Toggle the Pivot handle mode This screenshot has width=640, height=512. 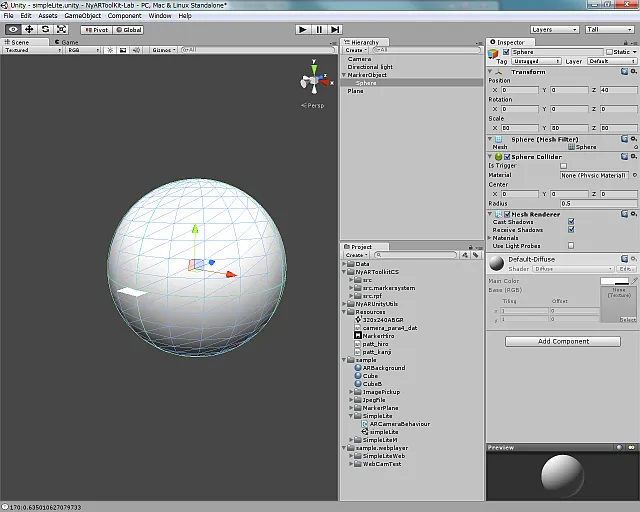click(97, 30)
